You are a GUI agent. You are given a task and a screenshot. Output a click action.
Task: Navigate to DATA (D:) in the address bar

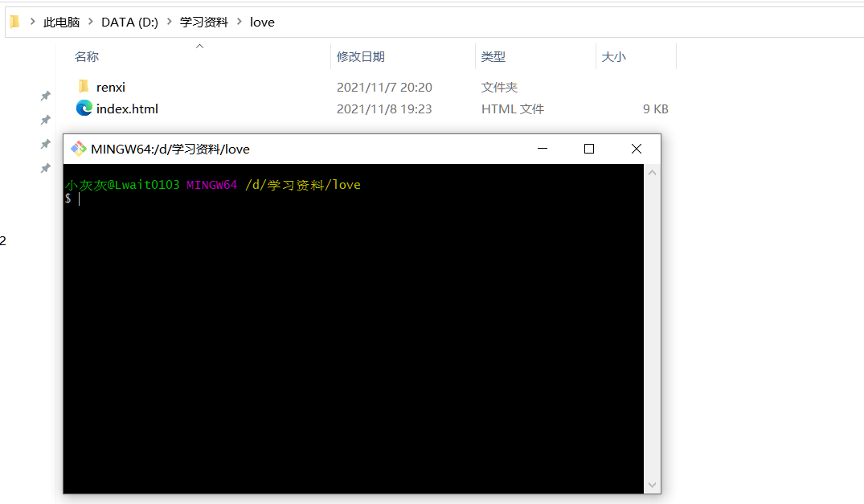[129, 22]
